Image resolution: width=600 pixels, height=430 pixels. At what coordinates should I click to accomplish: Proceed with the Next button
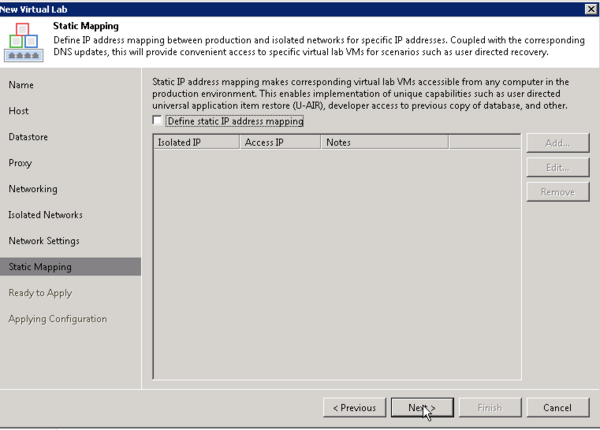[x=421, y=407]
